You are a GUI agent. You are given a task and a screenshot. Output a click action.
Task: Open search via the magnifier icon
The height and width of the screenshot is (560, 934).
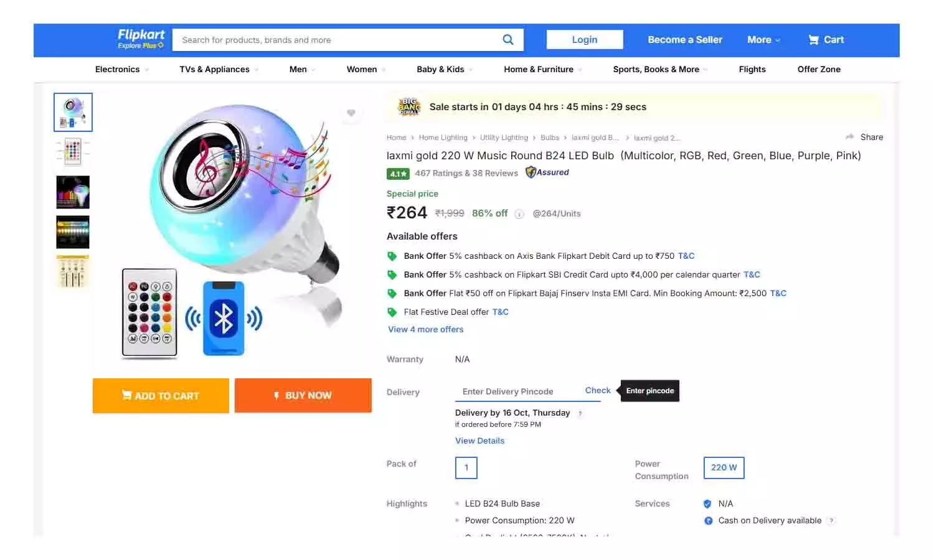click(x=508, y=39)
